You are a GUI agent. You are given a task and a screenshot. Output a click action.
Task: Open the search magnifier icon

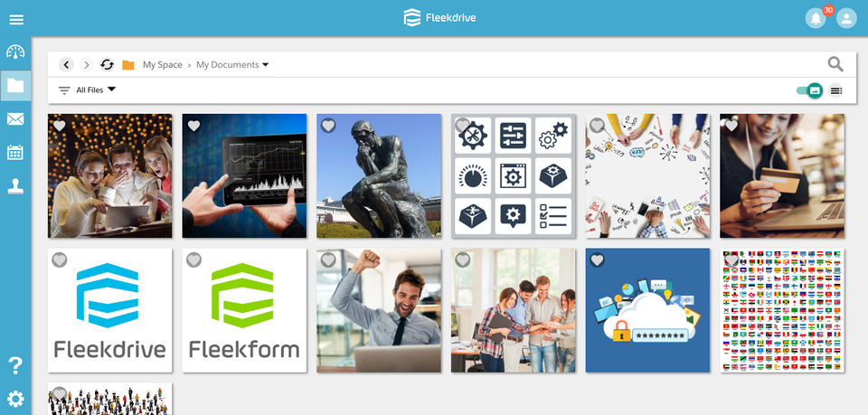pyautogui.click(x=835, y=64)
